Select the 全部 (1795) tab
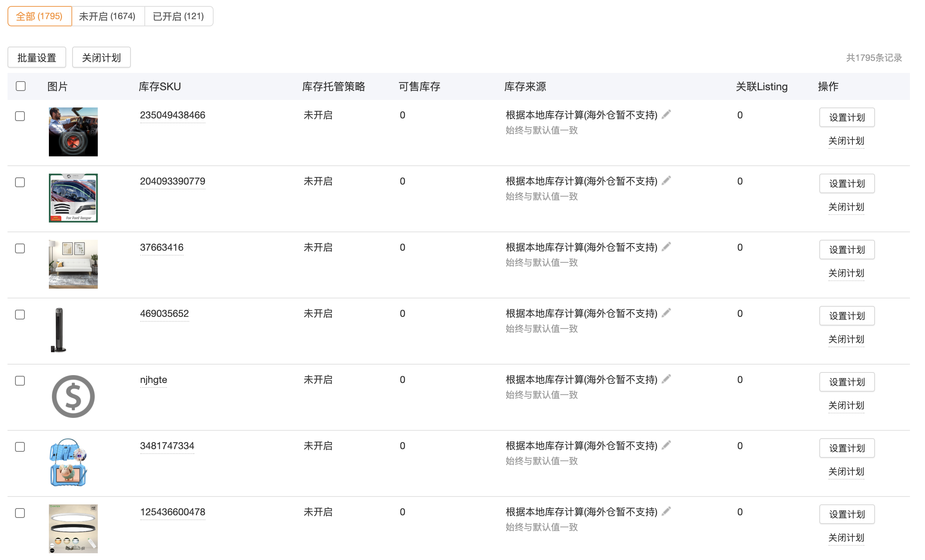This screenshot has width=925, height=560. 39,16
